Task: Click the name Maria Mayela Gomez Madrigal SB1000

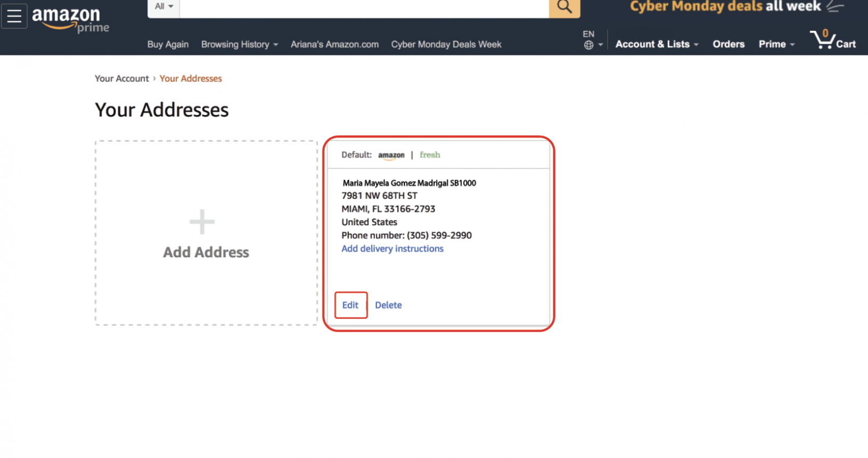Action: [410, 183]
